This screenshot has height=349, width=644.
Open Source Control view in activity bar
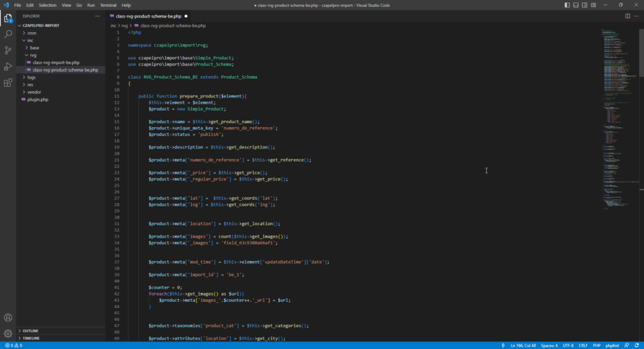pyautogui.click(x=8, y=50)
